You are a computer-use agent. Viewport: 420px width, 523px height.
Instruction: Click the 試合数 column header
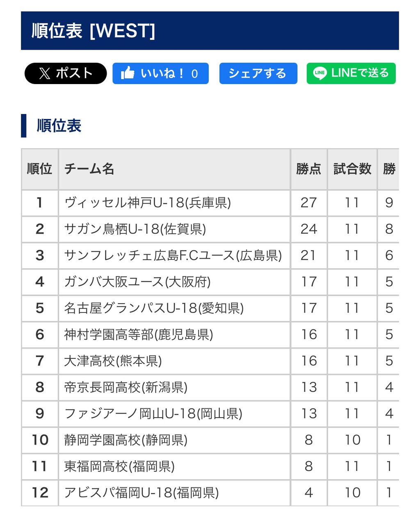(x=352, y=169)
